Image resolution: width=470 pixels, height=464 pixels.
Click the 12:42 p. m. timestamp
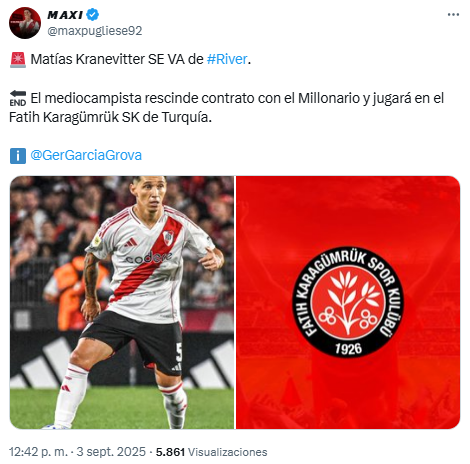coord(38,452)
